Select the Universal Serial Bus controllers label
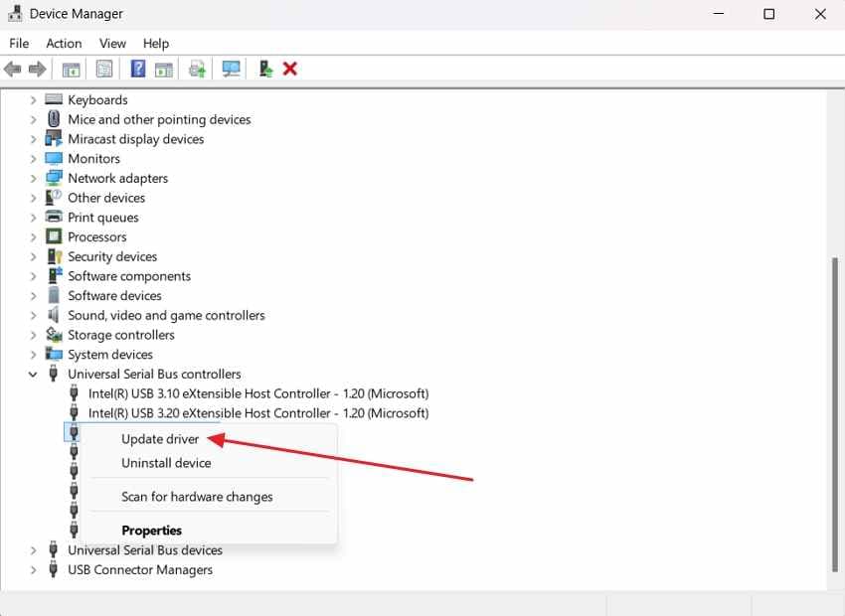The image size is (845, 616). pos(154,374)
